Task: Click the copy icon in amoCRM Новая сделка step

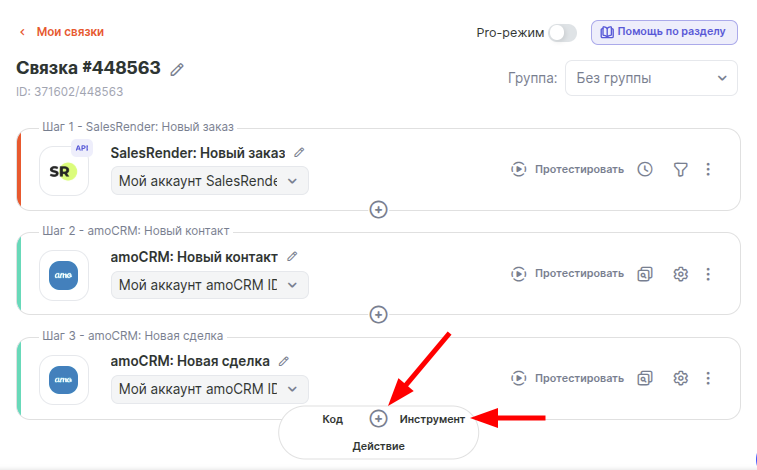Action: 645,378
